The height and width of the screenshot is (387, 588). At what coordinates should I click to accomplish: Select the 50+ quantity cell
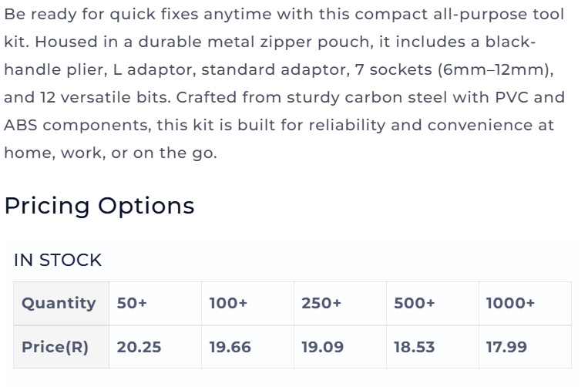pos(155,304)
